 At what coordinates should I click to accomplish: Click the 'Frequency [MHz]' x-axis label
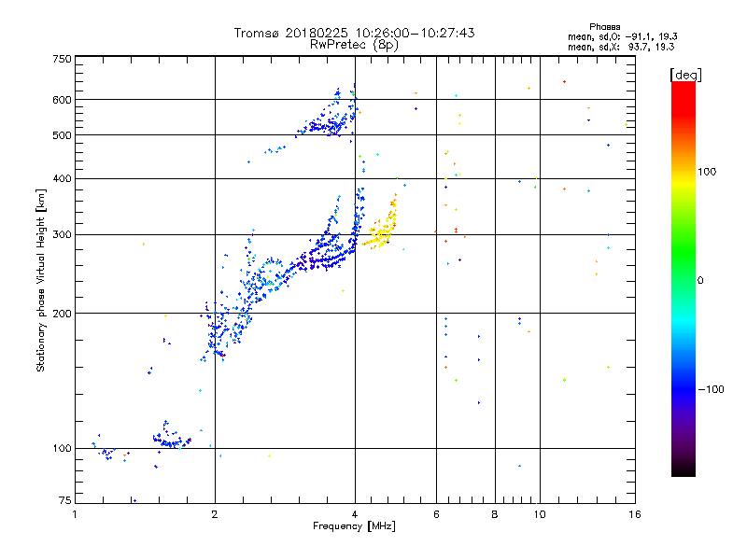click(x=354, y=526)
